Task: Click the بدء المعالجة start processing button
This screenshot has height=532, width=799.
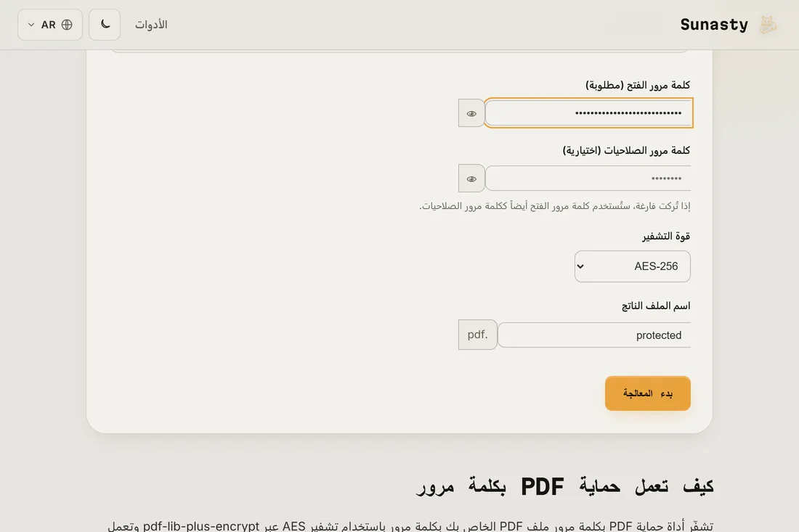Action: tap(648, 393)
